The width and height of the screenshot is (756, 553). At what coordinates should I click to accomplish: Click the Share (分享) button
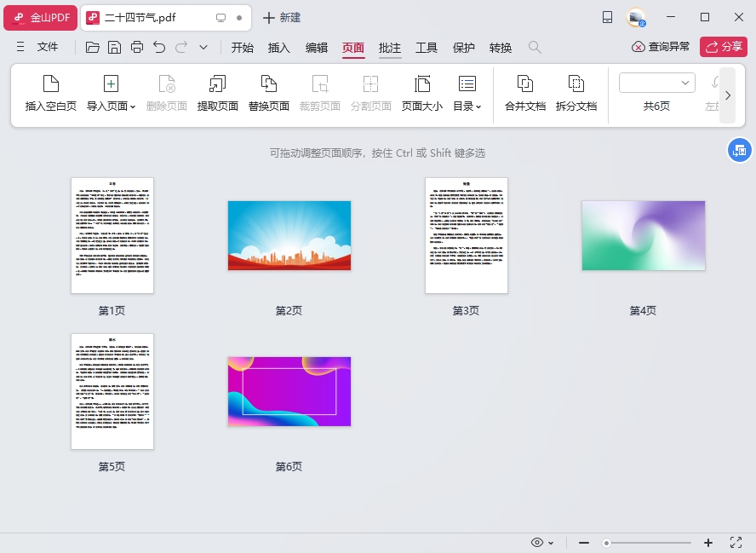(x=723, y=47)
